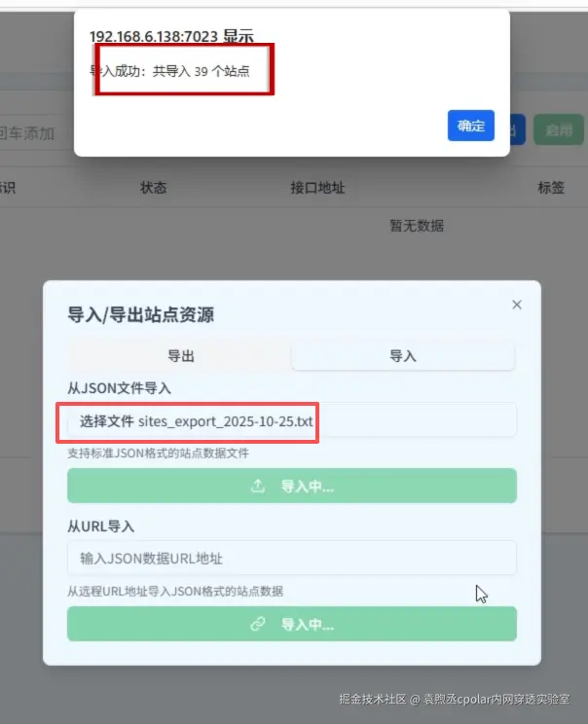The width and height of the screenshot is (588, 724).
Task: Click the green 启用 button in the background
Action: coord(559,130)
